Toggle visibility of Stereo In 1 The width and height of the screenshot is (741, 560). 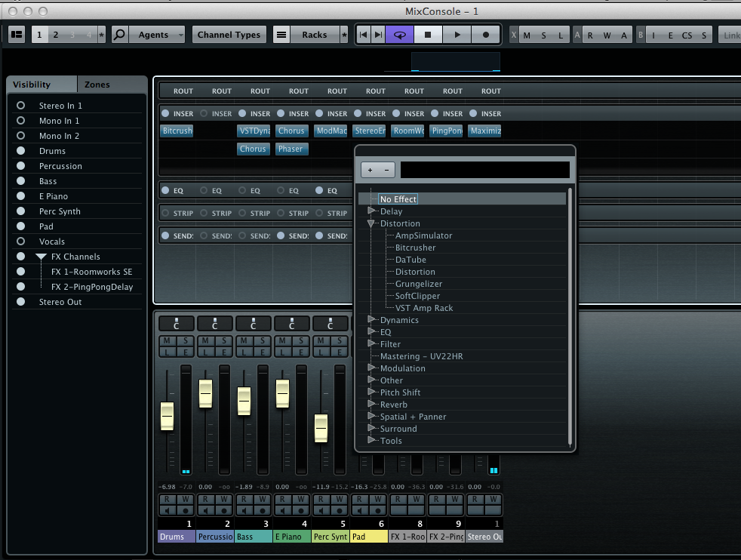pos(20,106)
